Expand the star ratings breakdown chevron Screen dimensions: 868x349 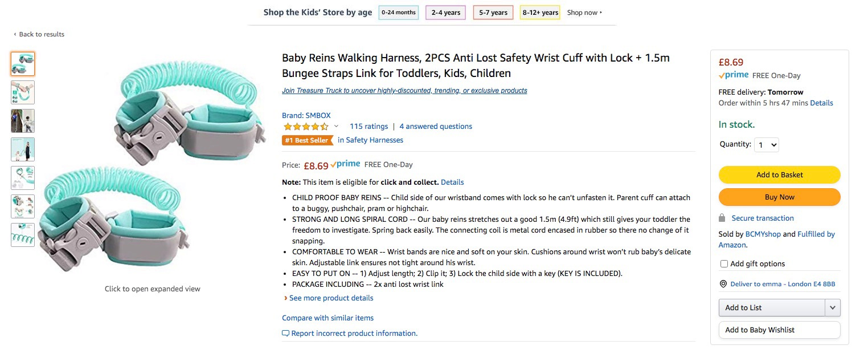(336, 127)
